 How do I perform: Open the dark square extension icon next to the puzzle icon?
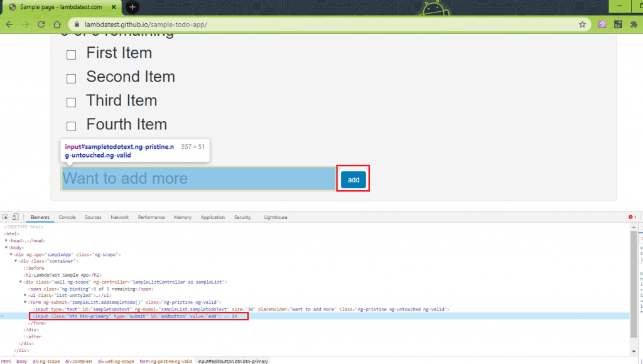point(618,24)
